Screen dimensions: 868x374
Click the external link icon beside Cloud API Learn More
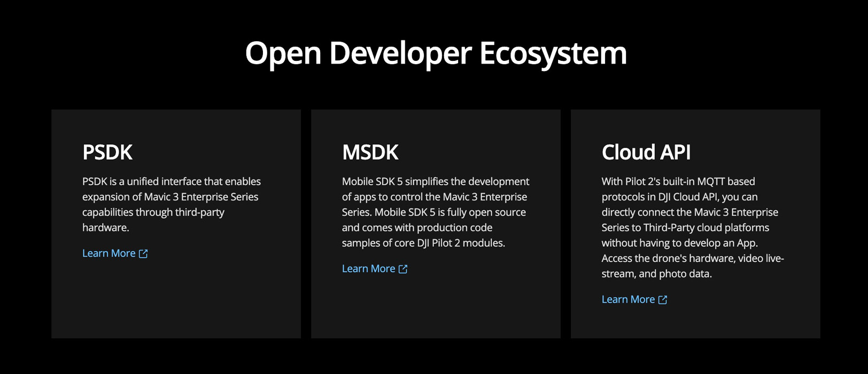pos(663,300)
